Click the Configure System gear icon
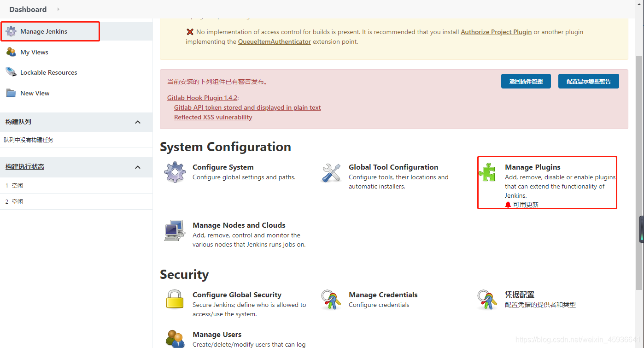This screenshot has height=348, width=644. 175,172
